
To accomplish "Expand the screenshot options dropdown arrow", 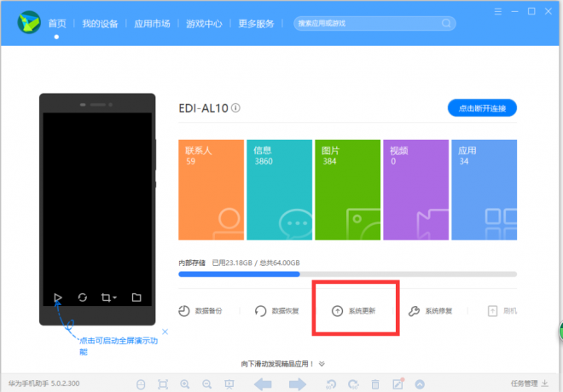I will 114,297.
